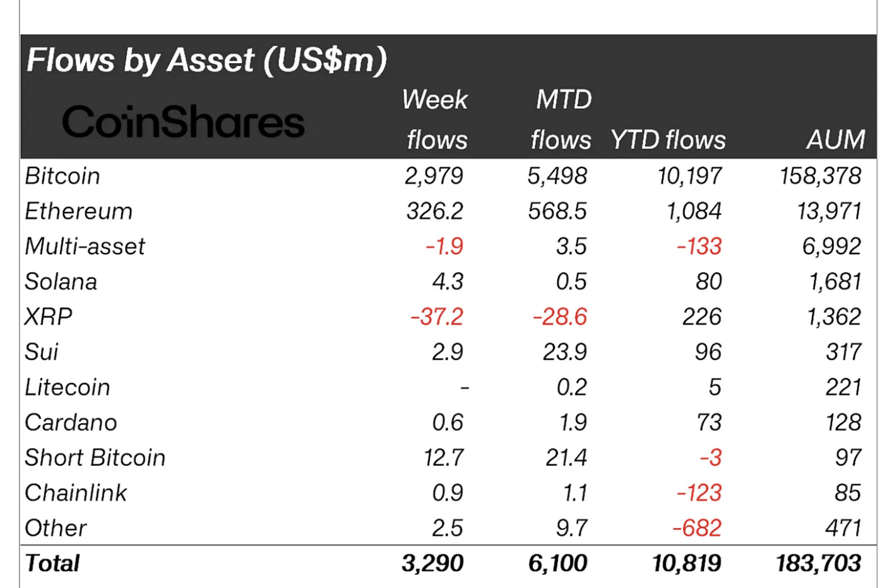The image size is (880, 588).
Task: Select the YTD flows column header
Action: tap(668, 140)
